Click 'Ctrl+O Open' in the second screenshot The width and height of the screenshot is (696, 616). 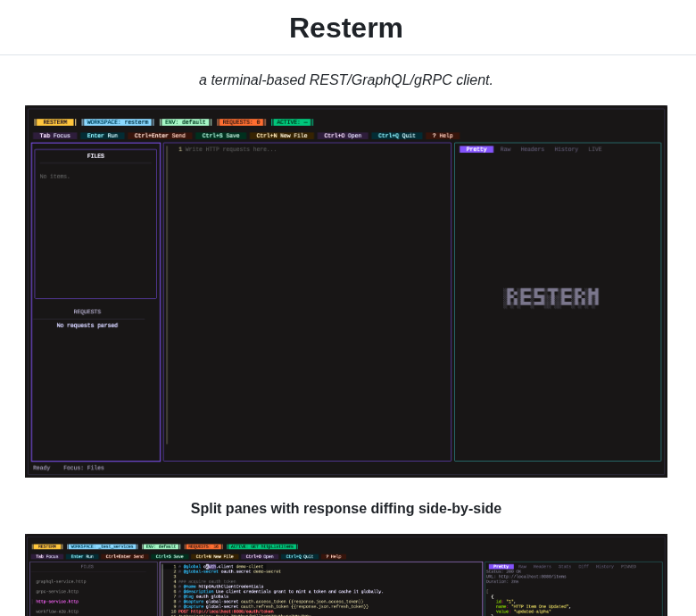(260, 556)
